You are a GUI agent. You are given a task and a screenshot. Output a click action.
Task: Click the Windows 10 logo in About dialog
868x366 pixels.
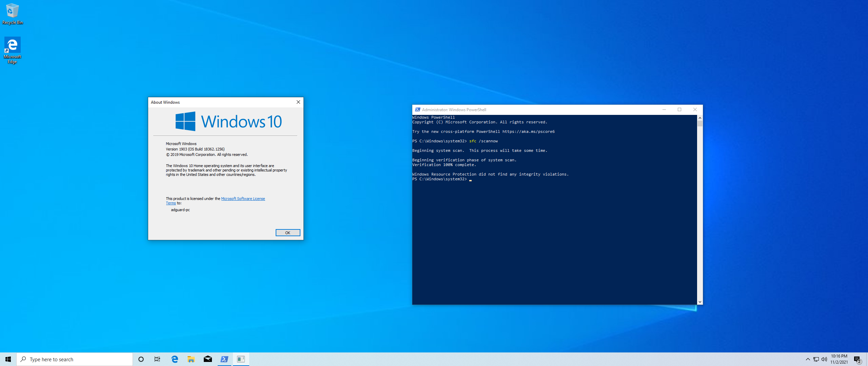pos(229,121)
